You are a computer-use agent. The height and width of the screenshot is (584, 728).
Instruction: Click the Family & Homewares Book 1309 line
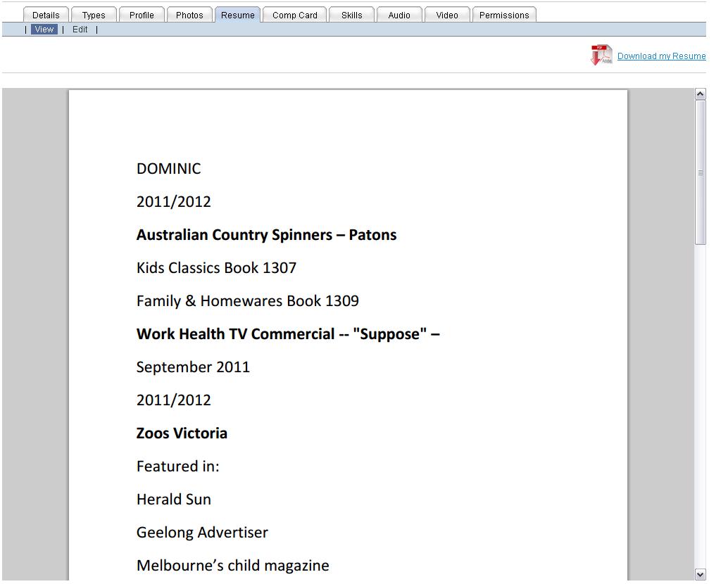click(247, 301)
